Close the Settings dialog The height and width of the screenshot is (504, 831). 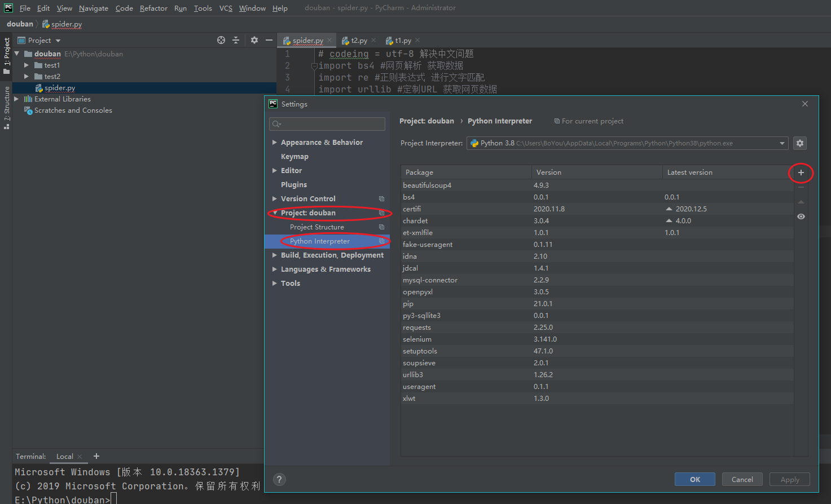805,104
